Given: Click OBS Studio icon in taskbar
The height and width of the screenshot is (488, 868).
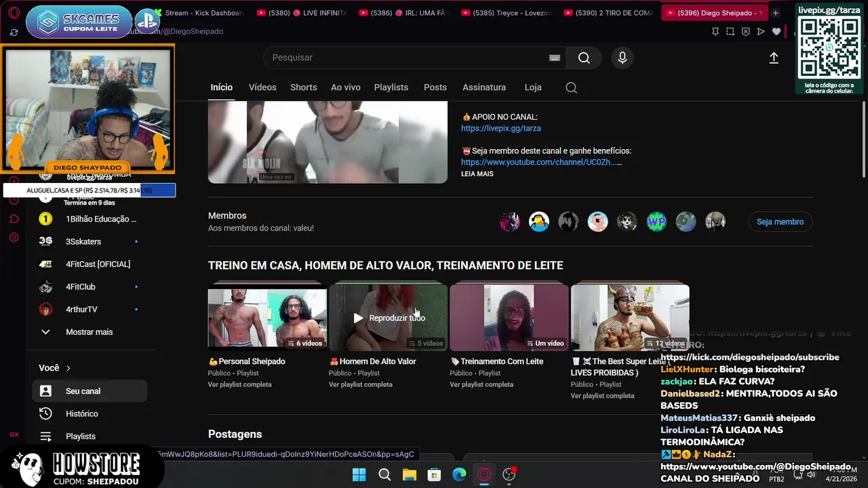Looking at the screenshot, I should coord(509,474).
